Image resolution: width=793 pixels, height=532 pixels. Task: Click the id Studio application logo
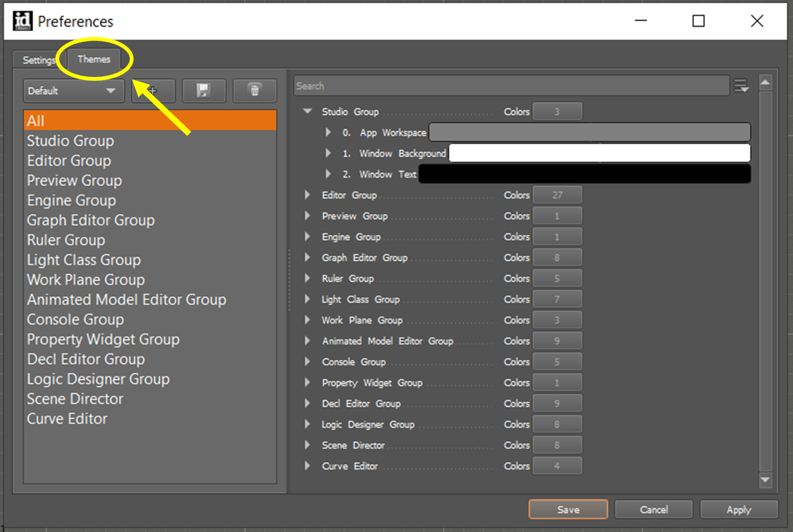(22, 21)
